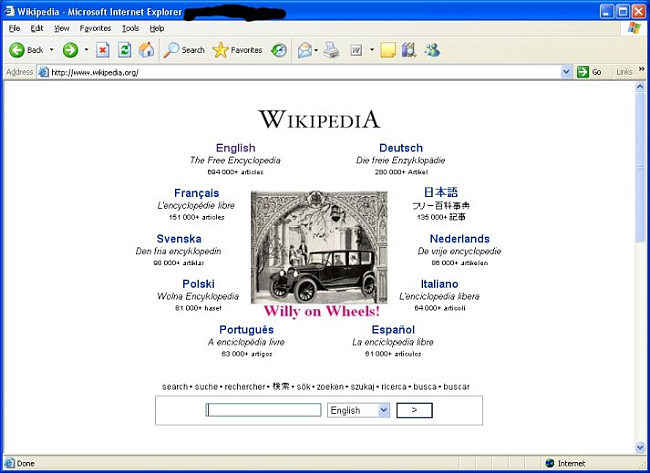This screenshot has width=650, height=473.
Task: Open the Japanese 日本語 Wikipedia link
Action: pos(441,192)
